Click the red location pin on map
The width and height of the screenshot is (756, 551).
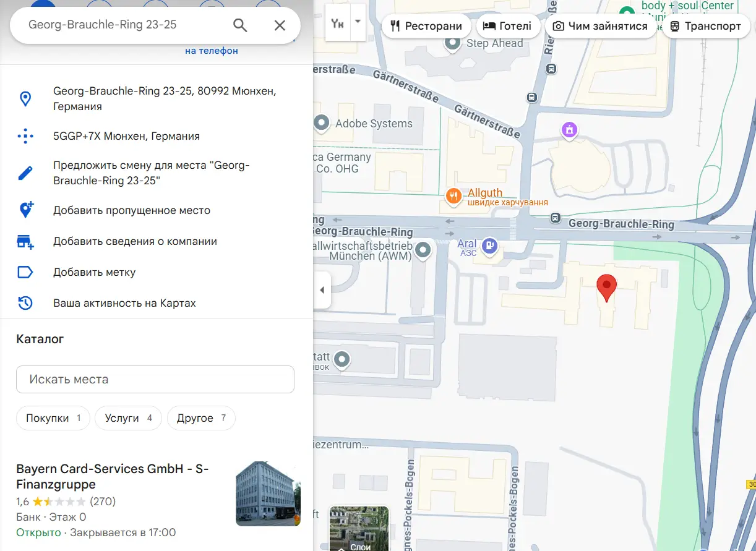click(x=607, y=289)
